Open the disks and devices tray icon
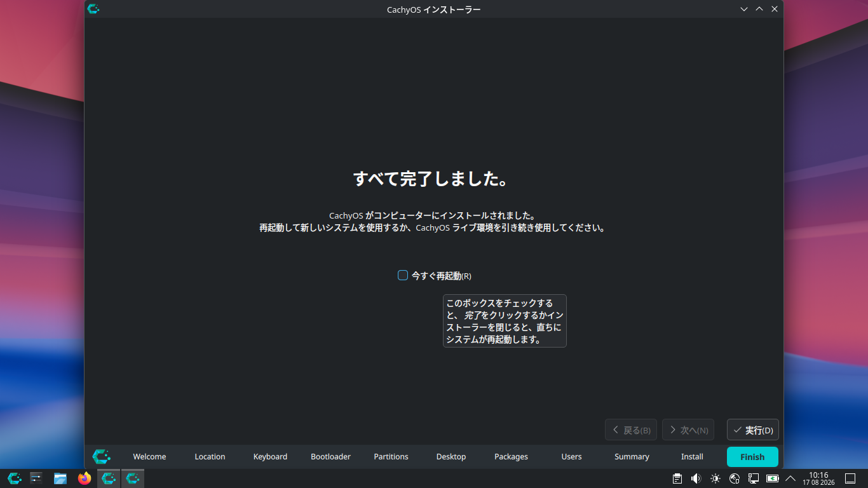 pos(735,478)
